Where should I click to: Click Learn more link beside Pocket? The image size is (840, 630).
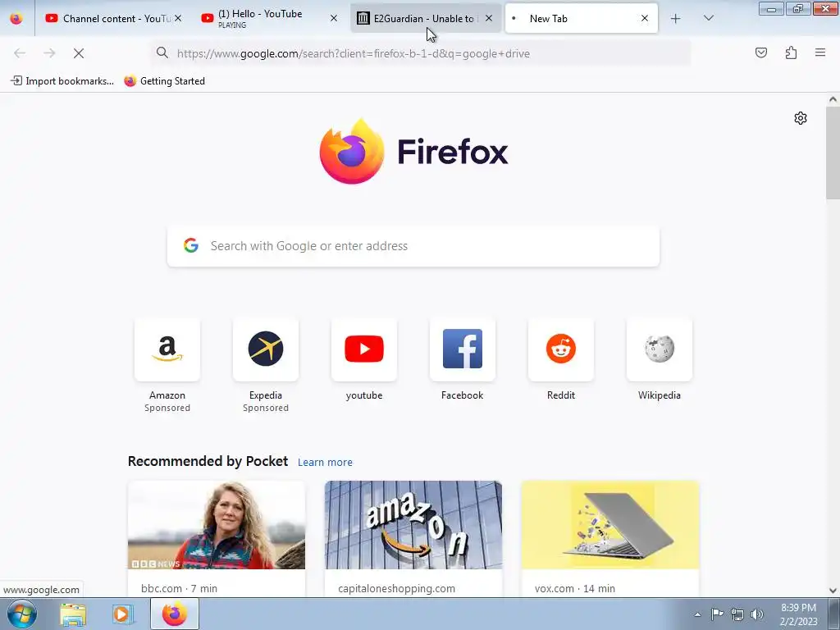pyautogui.click(x=325, y=462)
